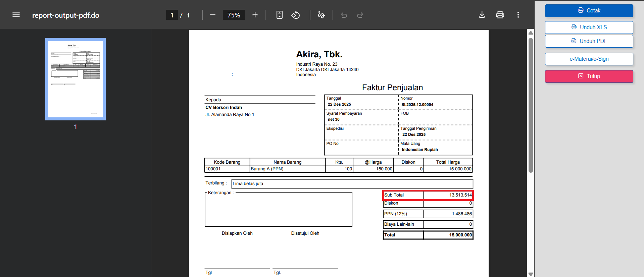This screenshot has height=277, width=644.
Task: Open the more actions three-dot menu
Action: pos(518,15)
